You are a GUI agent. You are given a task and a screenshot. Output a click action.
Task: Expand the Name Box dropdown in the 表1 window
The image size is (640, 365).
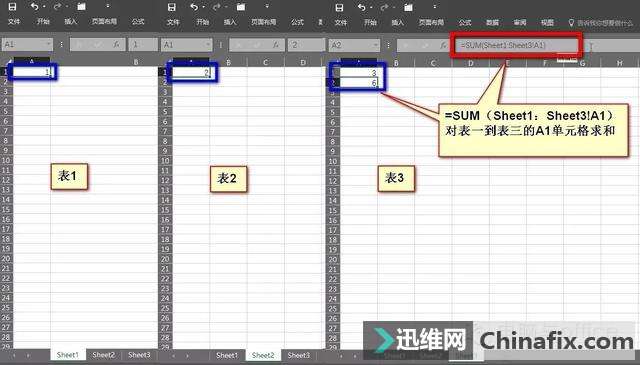[49, 44]
